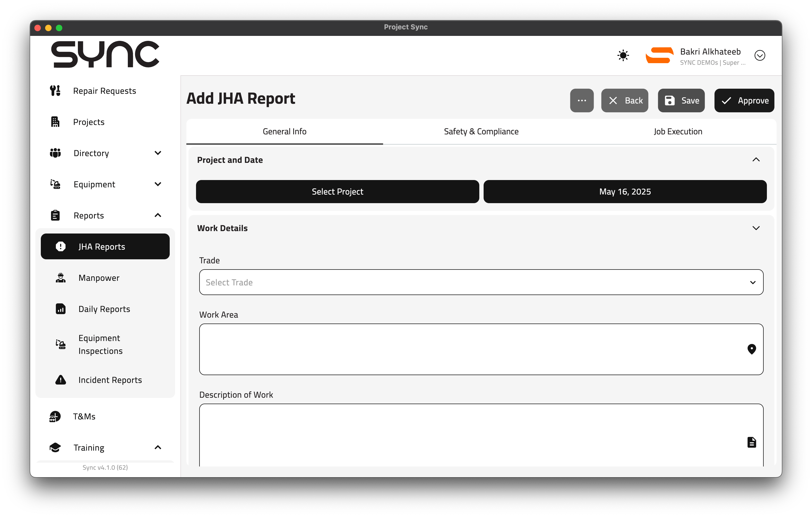Click the Bakri Alkhateeb user name
The width and height of the screenshot is (812, 517).
(710, 51)
